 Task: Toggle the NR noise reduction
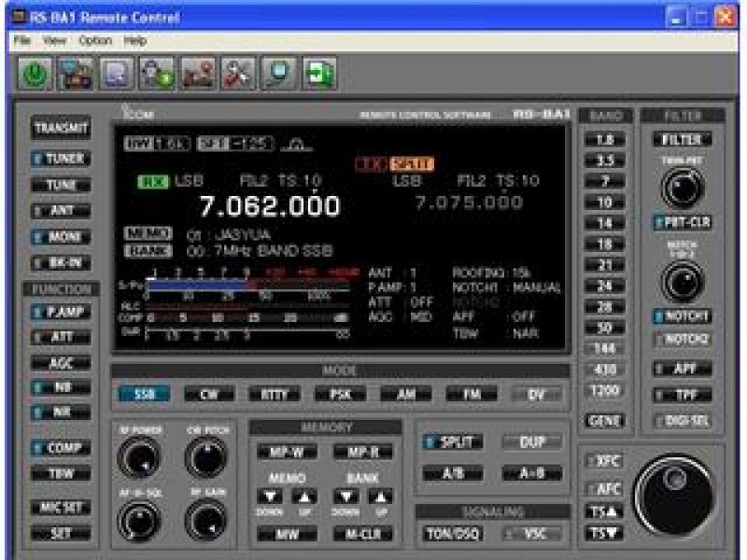point(61,412)
